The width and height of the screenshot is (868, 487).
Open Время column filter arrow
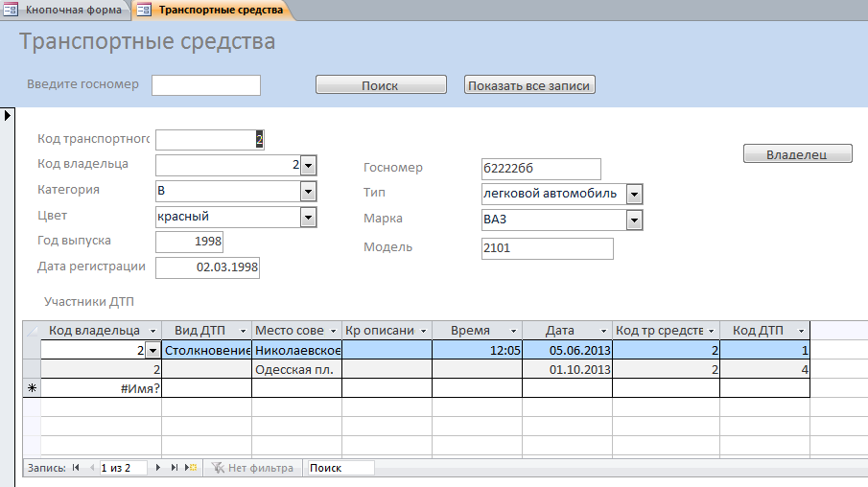click(514, 331)
